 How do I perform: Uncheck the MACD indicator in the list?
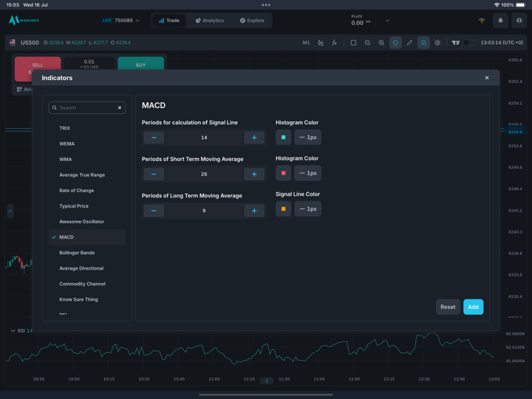coord(55,237)
